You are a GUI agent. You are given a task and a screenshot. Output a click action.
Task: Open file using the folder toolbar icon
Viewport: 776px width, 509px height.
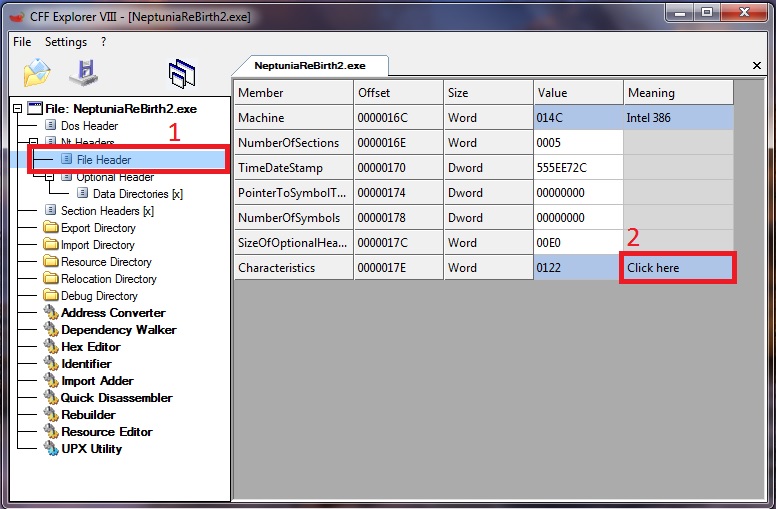pyautogui.click(x=37, y=72)
